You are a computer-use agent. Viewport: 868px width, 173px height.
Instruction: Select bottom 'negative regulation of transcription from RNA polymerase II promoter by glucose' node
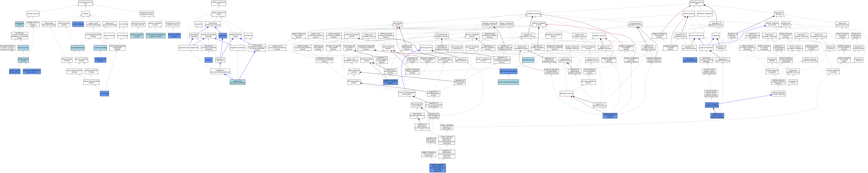click(438, 168)
